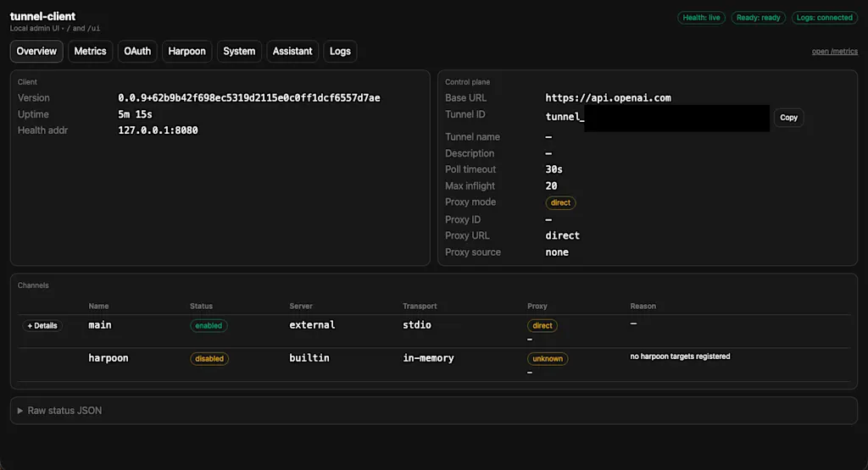
Task: Click the harpoon channel name
Action: tap(108, 358)
